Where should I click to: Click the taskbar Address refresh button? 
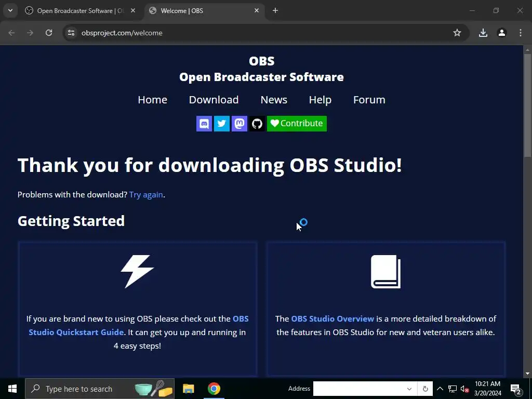pyautogui.click(x=425, y=389)
